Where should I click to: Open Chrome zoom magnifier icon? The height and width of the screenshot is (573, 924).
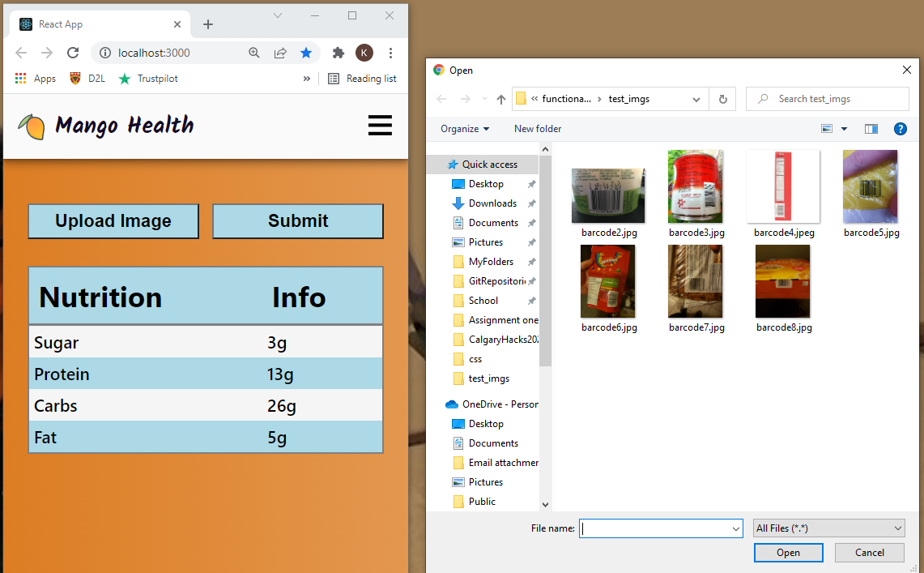click(x=254, y=53)
